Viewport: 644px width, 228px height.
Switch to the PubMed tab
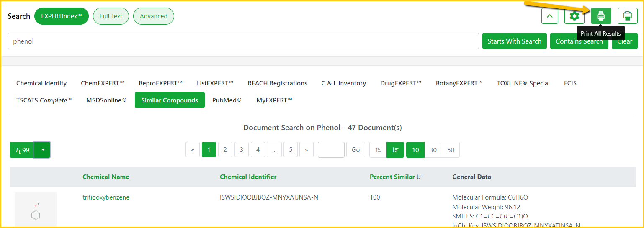(227, 100)
